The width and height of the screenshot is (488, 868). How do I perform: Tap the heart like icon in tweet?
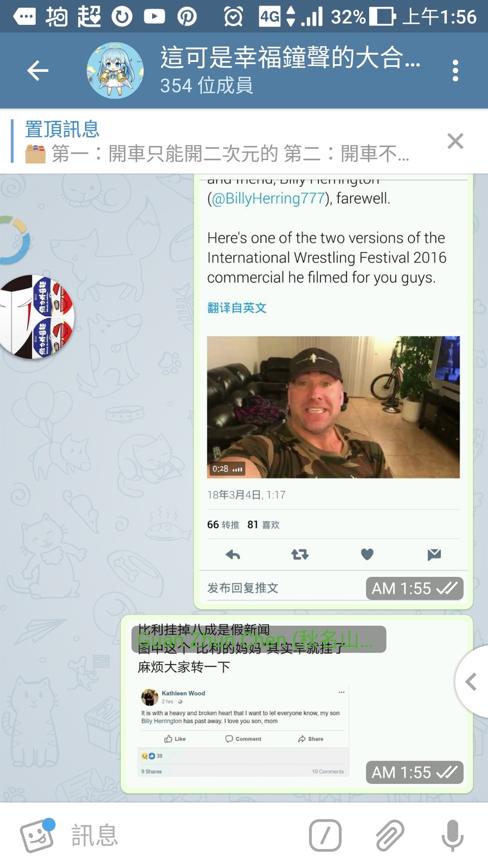(367, 554)
